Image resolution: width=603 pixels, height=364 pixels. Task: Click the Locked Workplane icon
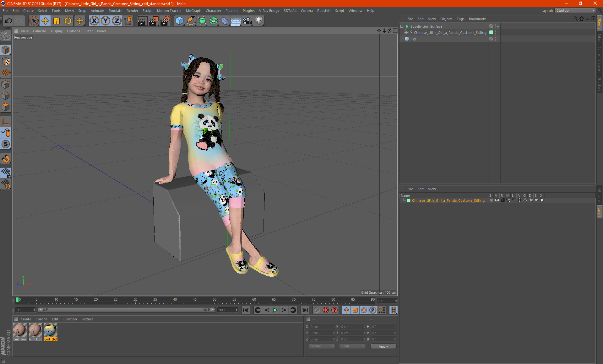(6, 173)
